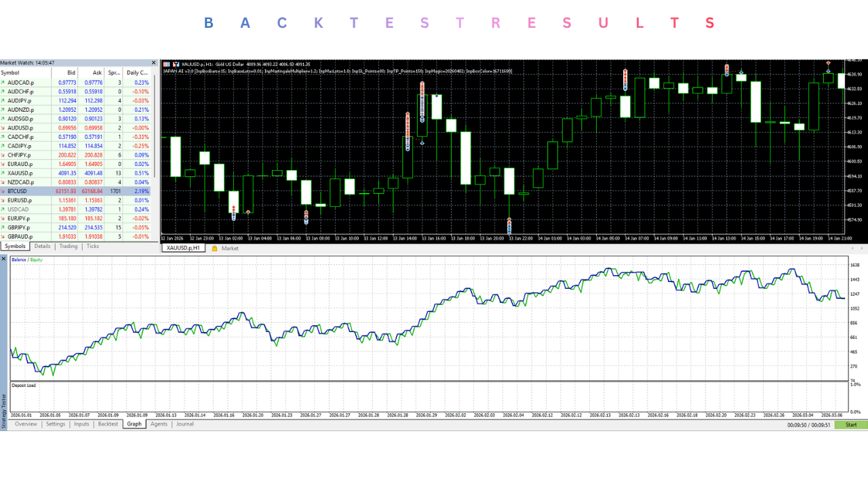Close the Market Watch panel

153,63
